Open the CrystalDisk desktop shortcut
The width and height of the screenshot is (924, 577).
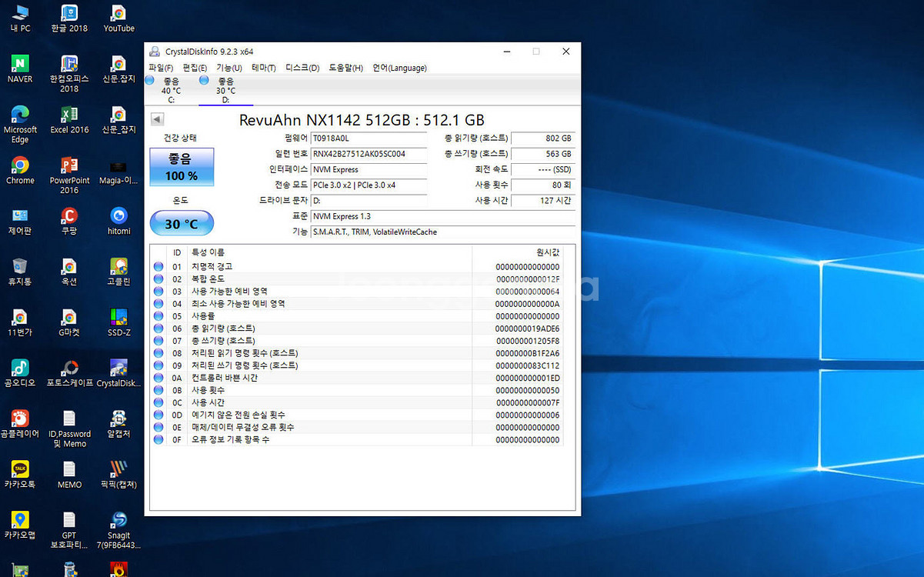pyautogui.click(x=118, y=373)
